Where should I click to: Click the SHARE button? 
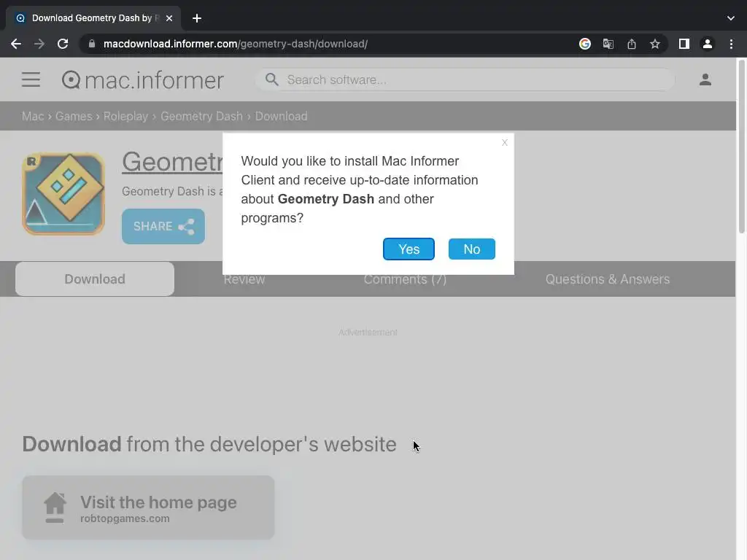click(x=163, y=226)
